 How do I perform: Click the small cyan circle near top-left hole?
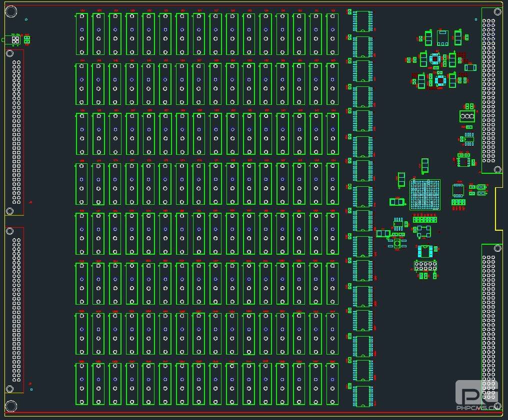tap(26, 19)
